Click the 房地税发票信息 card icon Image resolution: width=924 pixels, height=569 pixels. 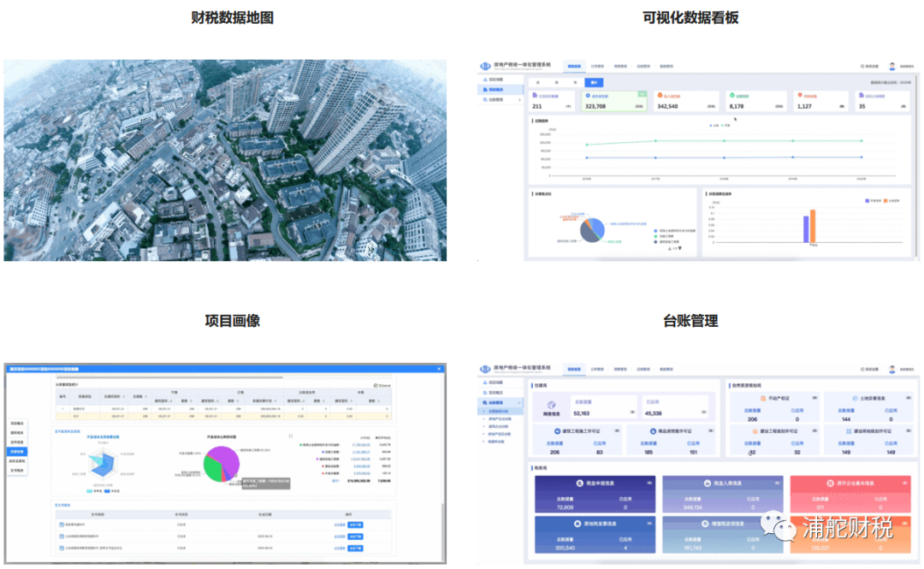(577, 524)
